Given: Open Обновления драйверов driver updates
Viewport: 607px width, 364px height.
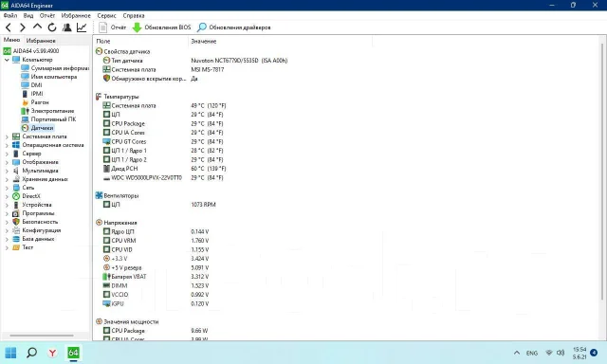Looking at the screenshot, I should click(234, 27).
